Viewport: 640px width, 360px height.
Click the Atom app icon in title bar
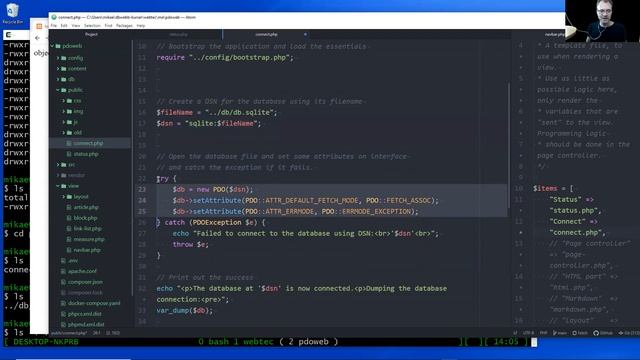click(x=54, y=17)
